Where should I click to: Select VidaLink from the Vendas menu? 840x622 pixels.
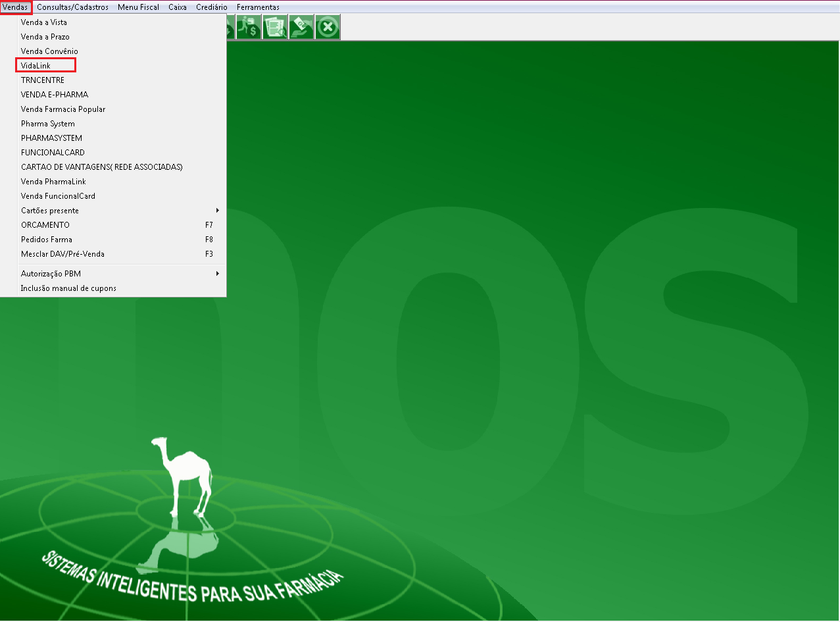pos(36,66)
